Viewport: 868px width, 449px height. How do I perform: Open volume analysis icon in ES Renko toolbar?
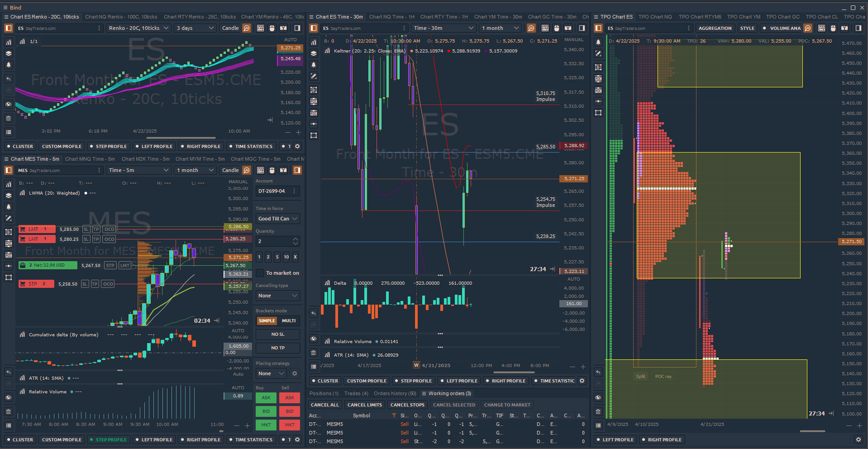pyautogui.click(x=247, y=28)
